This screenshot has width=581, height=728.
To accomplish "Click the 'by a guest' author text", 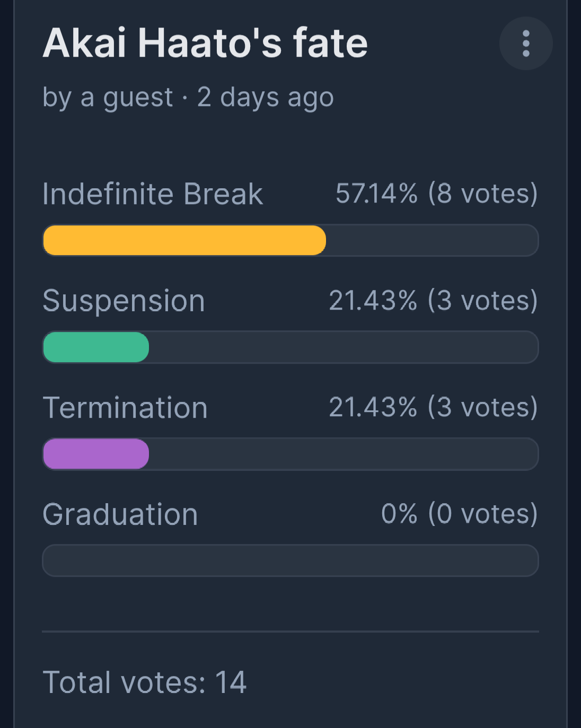I will 108,98.
